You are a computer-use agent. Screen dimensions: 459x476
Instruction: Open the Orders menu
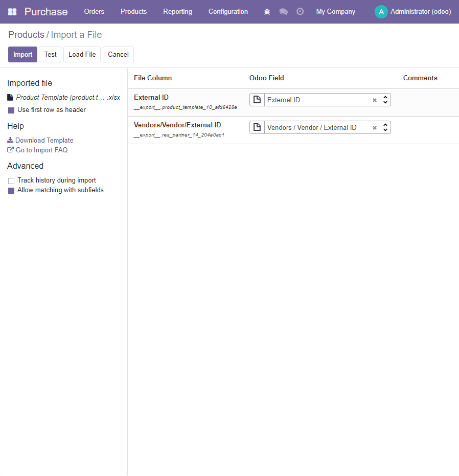pyautogui.click(x=94, y=12)
